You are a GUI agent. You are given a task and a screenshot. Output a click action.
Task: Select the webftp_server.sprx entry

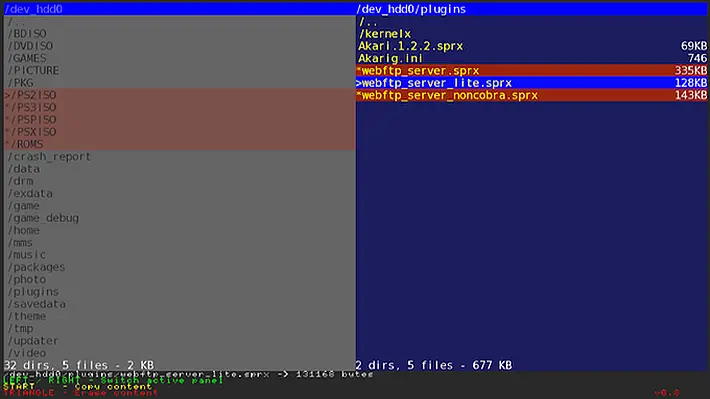(532, 71)
